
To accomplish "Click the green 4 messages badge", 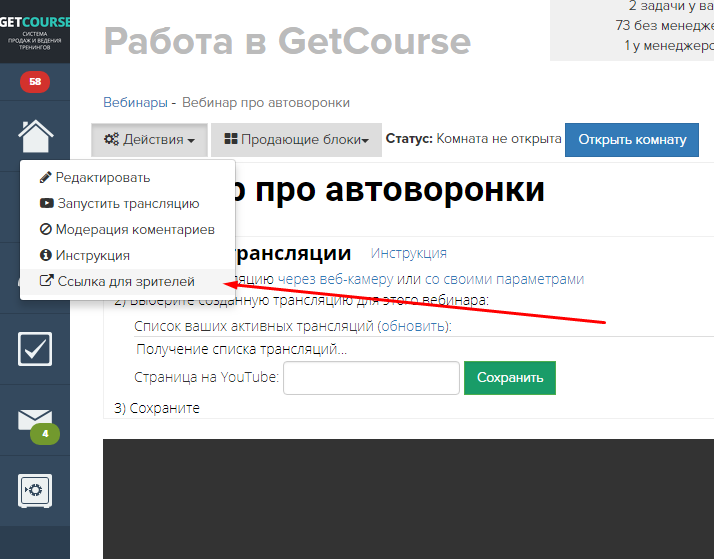I will [x=45, y=434].
